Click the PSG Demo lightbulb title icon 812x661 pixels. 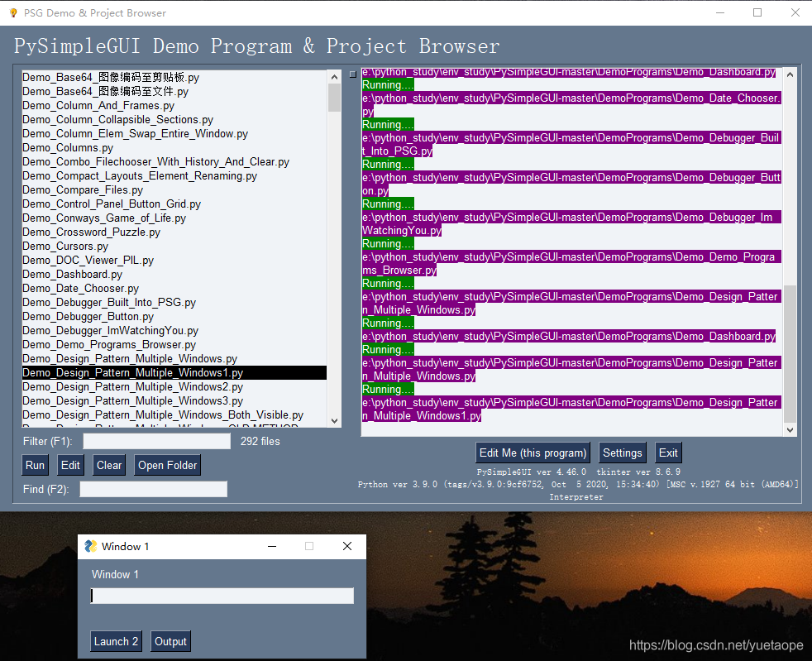[x=13, y=13]
